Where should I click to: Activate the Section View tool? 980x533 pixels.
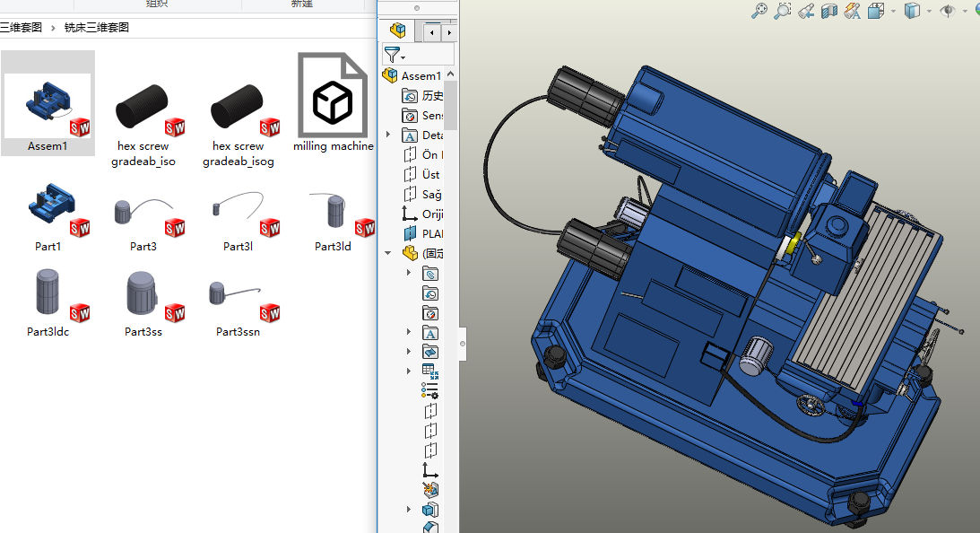coord(829,11)
